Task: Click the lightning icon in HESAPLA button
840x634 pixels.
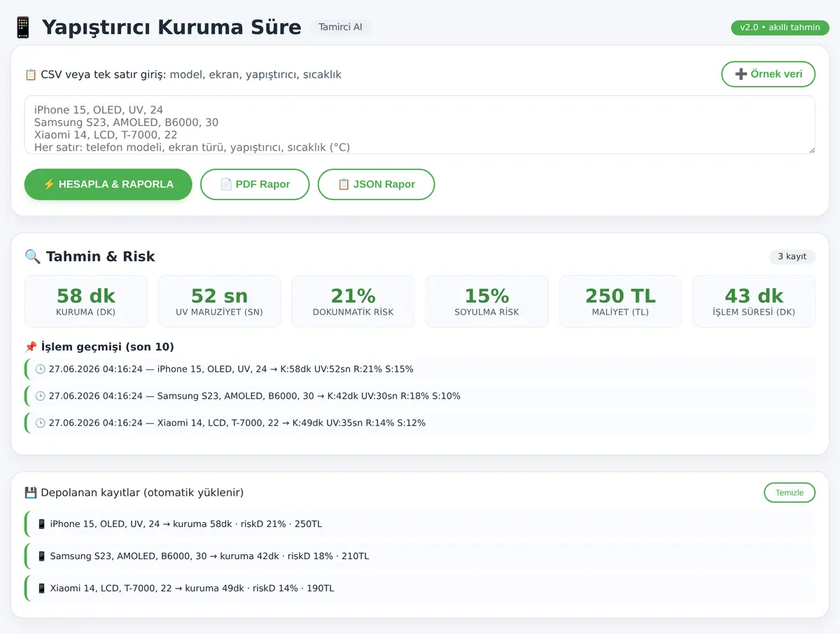Action: click(x=49, y=184)
